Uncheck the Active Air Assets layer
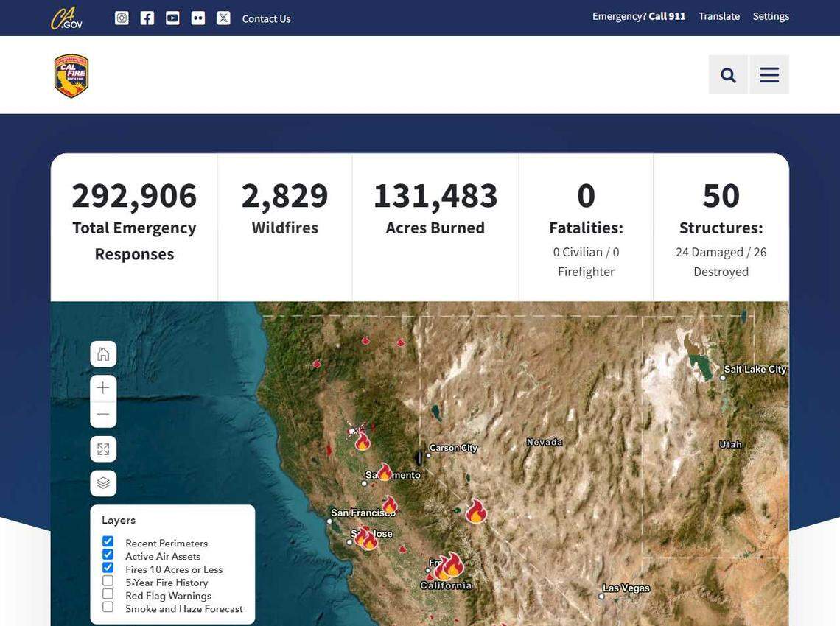Viewport: 840px width, 626px height. point(108,554)
